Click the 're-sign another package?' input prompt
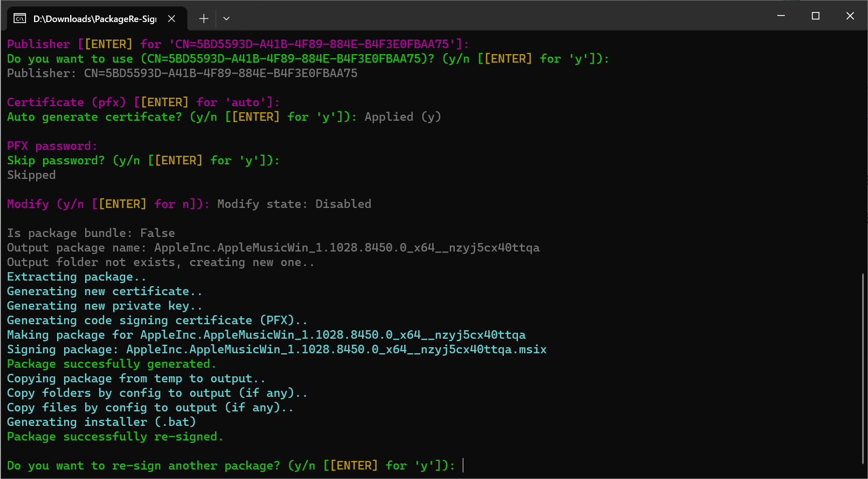The width and height of the screenshot is (868, 479). [231, 465]
